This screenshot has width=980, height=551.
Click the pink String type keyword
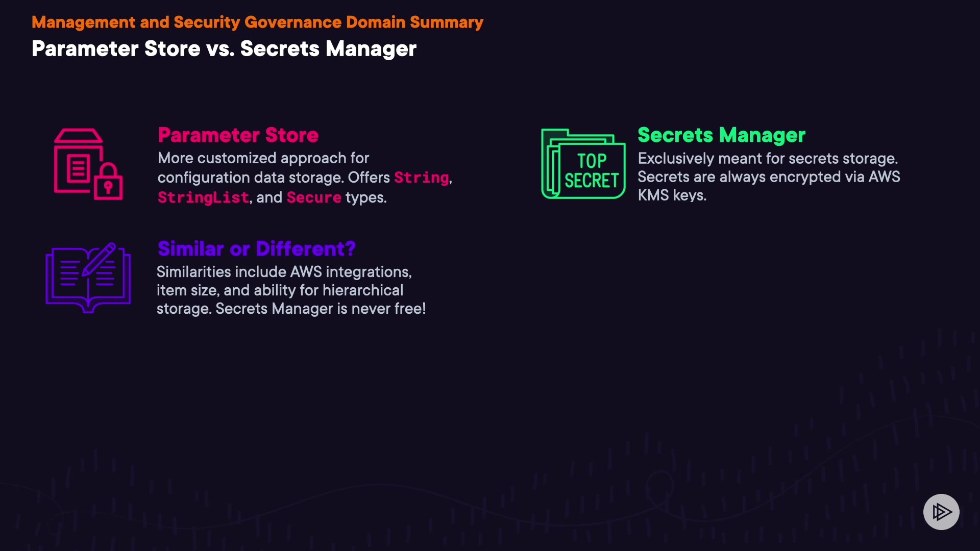421,178
